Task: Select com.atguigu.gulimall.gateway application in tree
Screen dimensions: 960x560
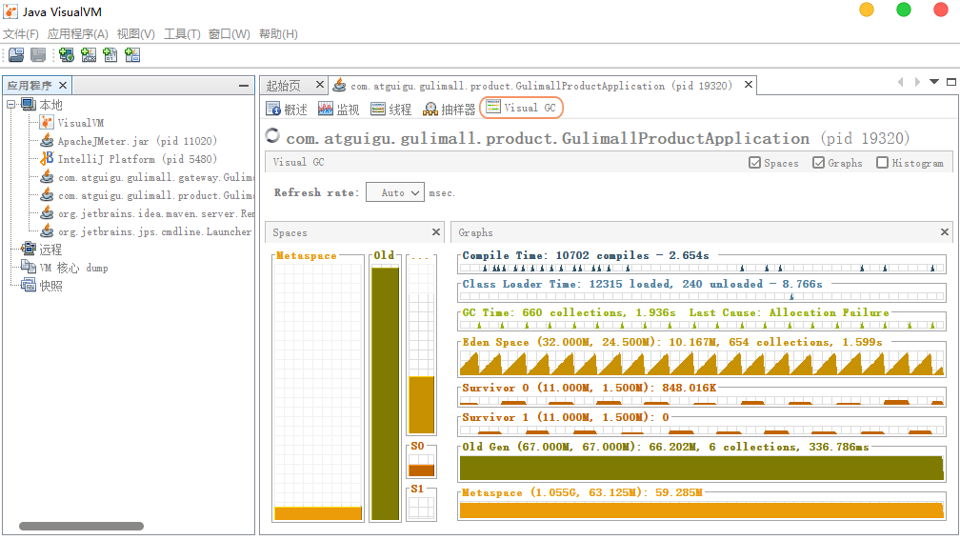Action: tap(155, 177)
